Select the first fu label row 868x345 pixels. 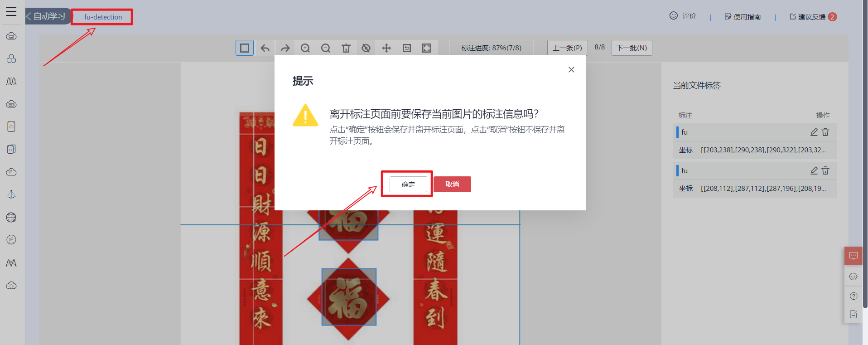point(755,132)
